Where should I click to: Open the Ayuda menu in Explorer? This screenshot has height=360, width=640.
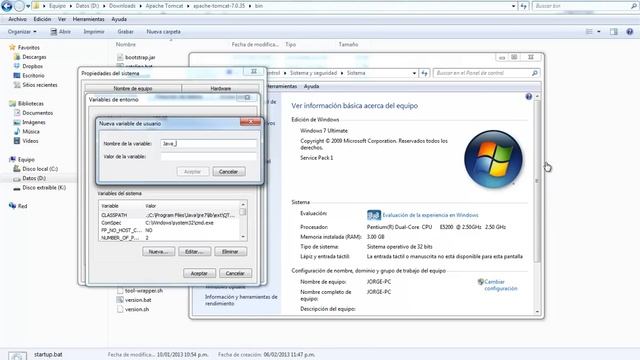point(119,19)
